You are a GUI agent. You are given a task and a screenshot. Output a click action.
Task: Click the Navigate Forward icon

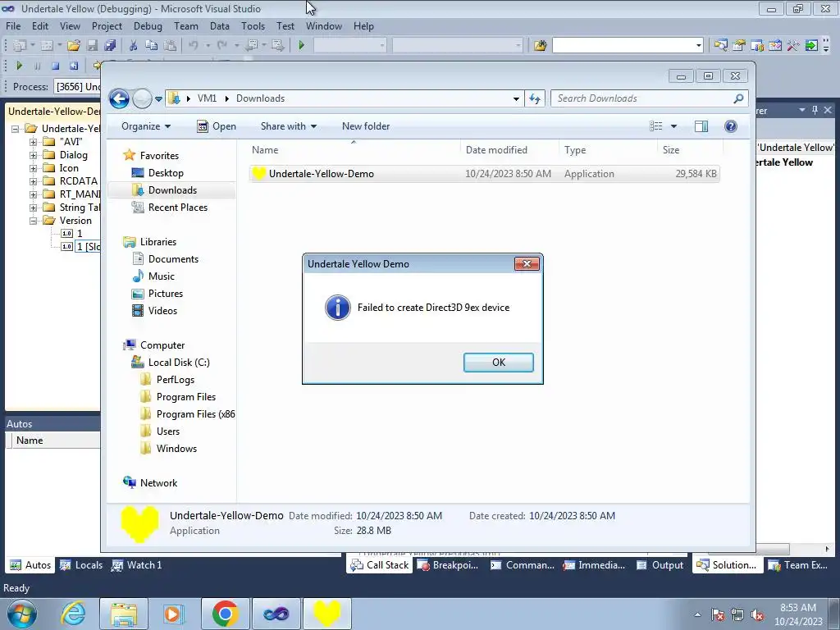pos(277,46)
